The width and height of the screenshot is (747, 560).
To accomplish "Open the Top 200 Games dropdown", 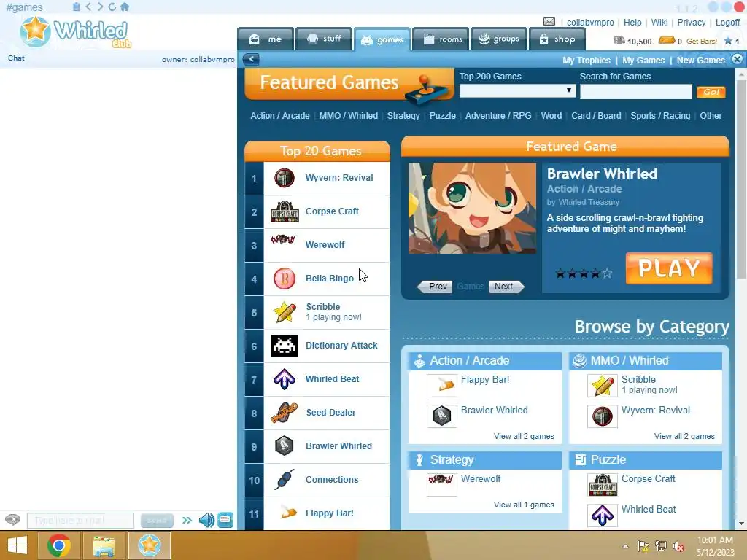I will point(517,91).
